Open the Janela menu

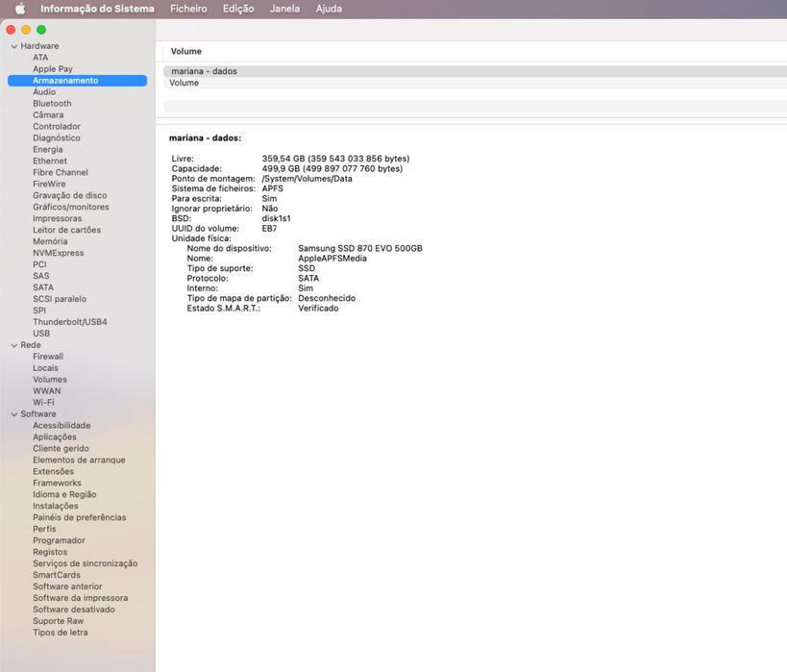pyautogui.click(x=284, y=9)
